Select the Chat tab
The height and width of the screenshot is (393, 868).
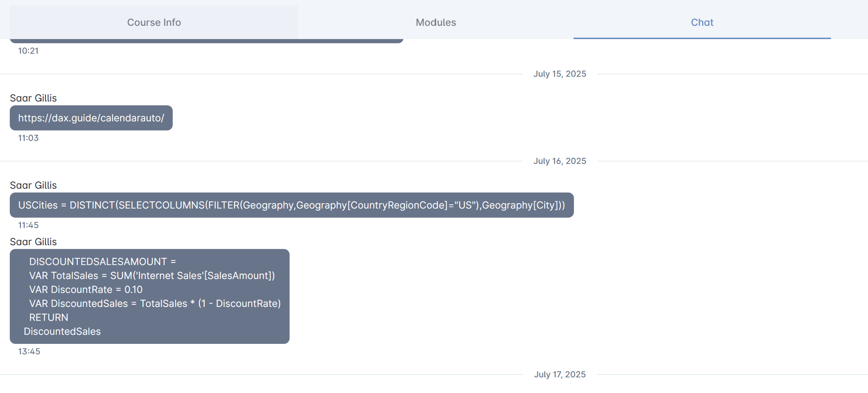click(x=702, y=22)
